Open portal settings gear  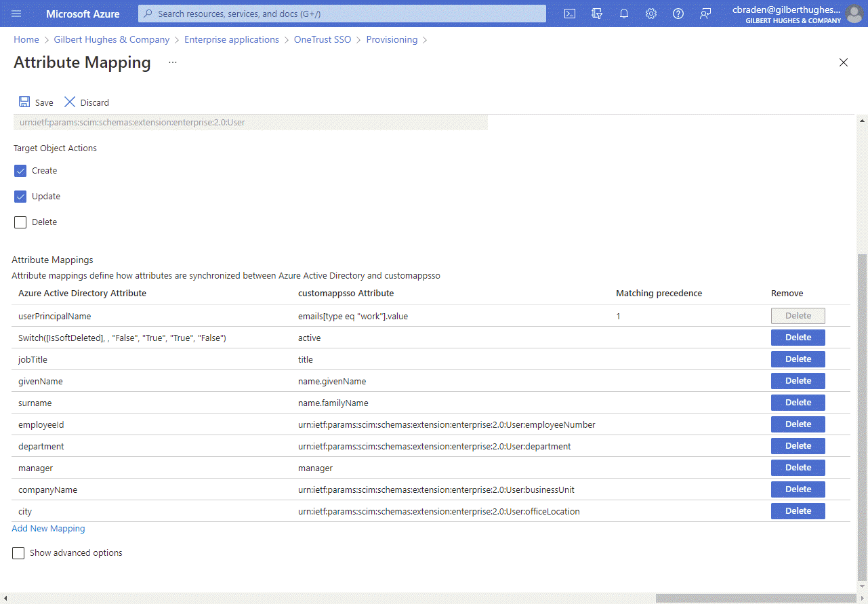coord(650,14)
